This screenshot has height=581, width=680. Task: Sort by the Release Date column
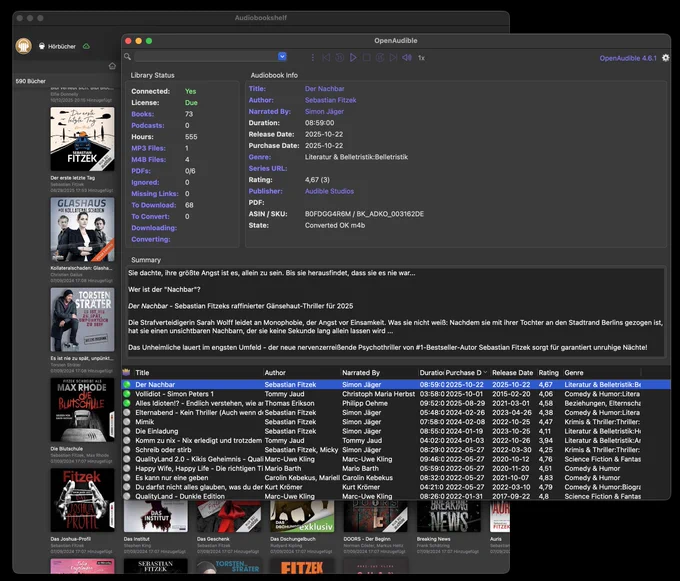pos(513,372)
